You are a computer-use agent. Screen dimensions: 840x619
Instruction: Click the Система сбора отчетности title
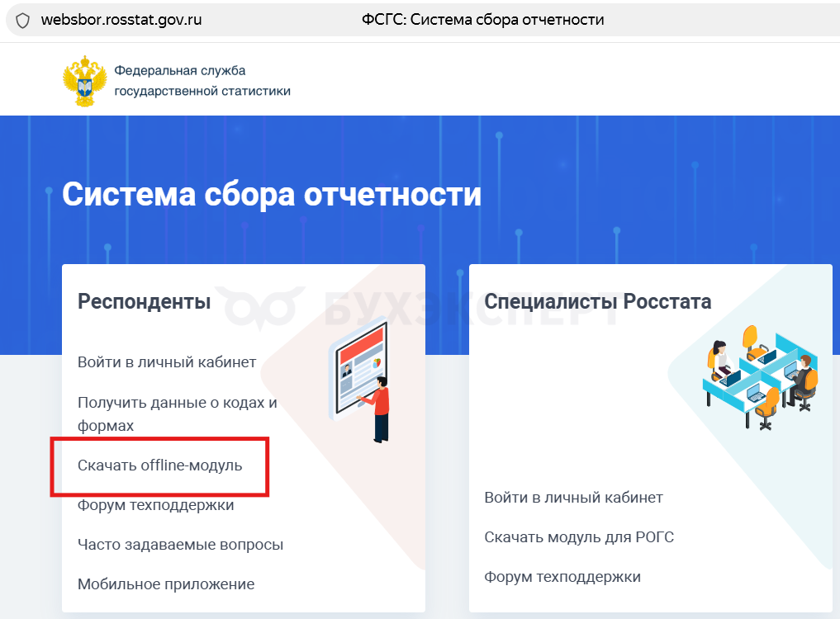click(272, 194)
